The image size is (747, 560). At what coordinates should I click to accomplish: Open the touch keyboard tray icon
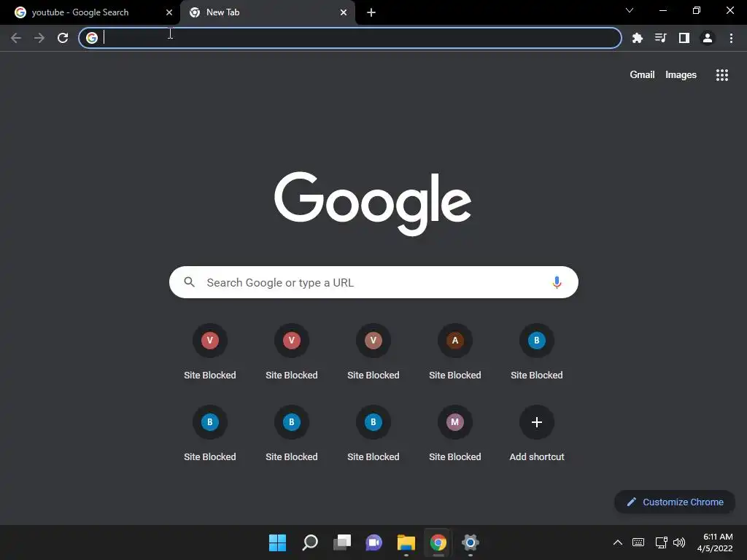(638, 542)
